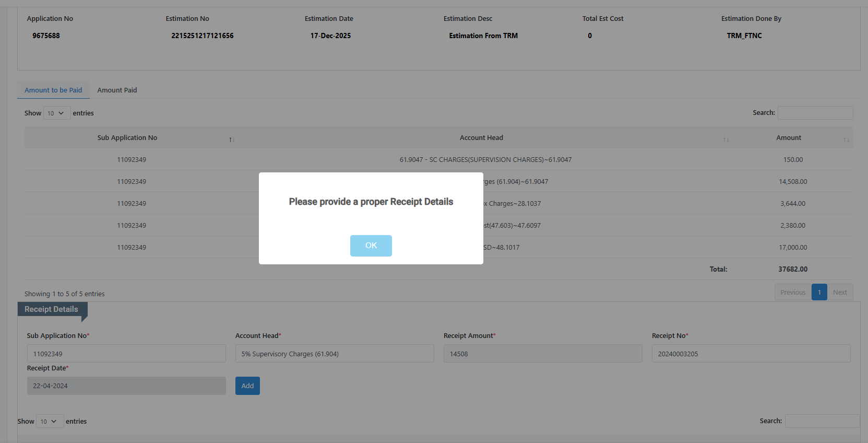Click OK in the receipt alert dialog

click(x=371, y=246)
